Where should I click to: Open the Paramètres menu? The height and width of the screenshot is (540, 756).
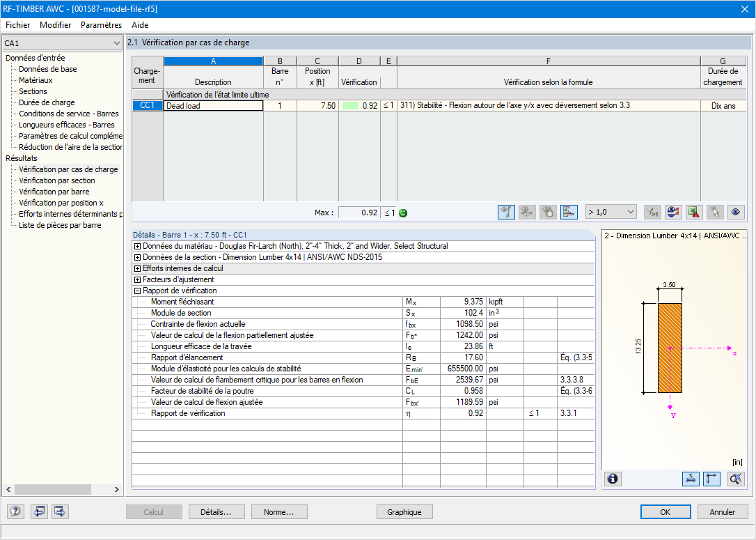[x=101, y=24]
